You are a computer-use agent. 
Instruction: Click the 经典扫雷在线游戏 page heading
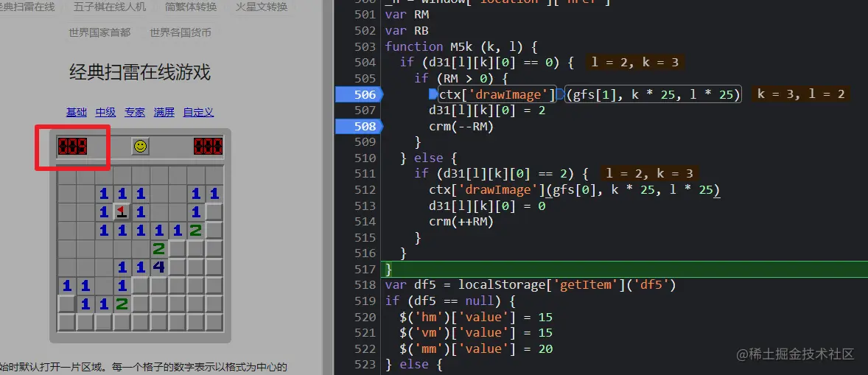pyautogui.click(x=140, y=72)
